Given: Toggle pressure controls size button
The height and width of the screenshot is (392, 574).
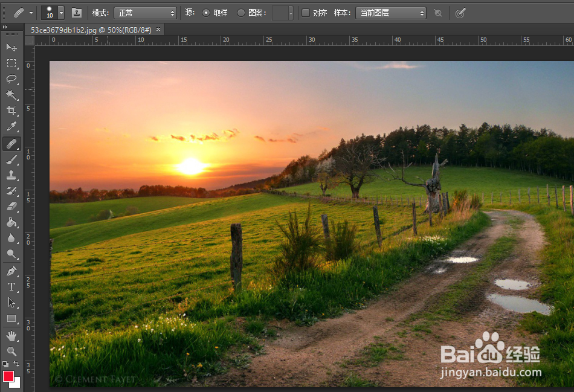Looking at the screenshot, I should click(x=460, y=13).
